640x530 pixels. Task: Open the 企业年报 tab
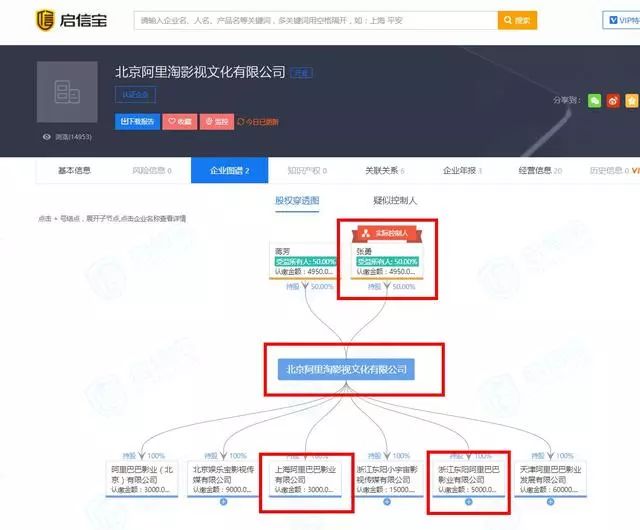point(462,170)
